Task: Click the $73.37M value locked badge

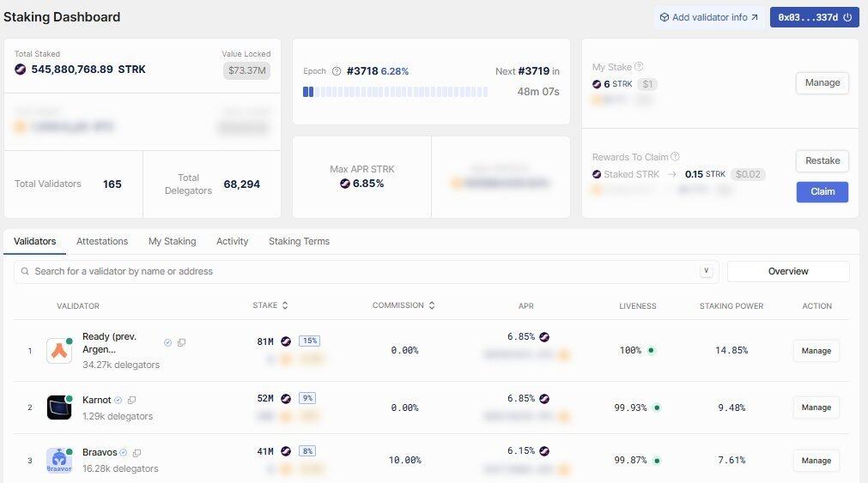Action: [x=247, y=70]
